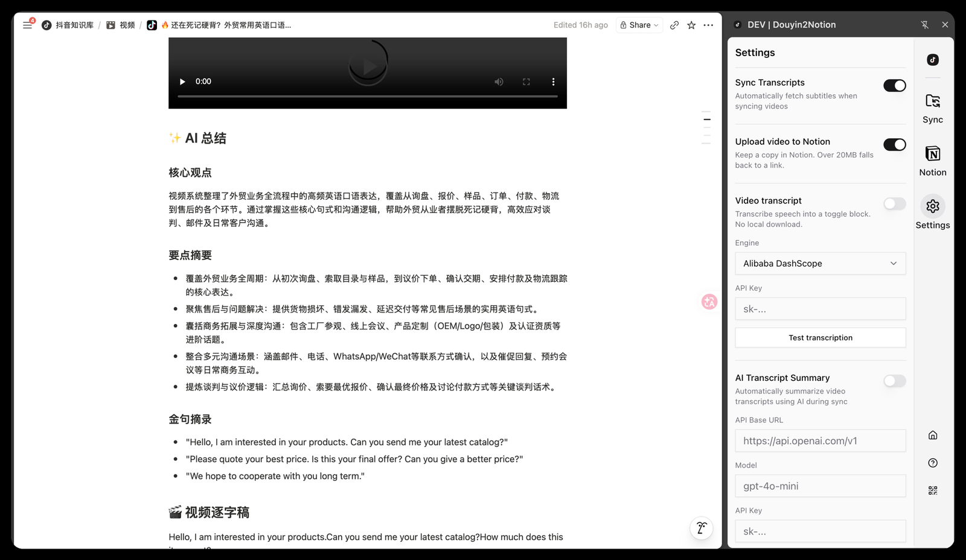Click the 核心观点 heading
The image size is (966, 560).
190,173
